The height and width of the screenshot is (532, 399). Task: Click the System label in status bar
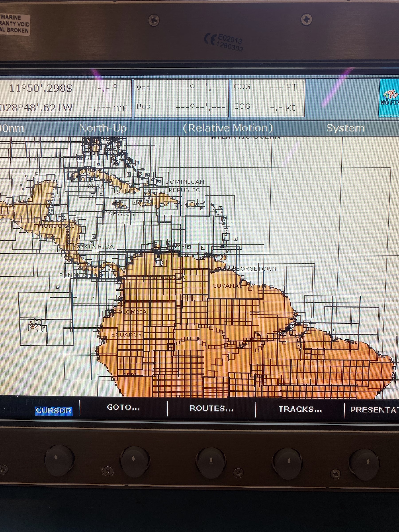click(x=345, y=128)
